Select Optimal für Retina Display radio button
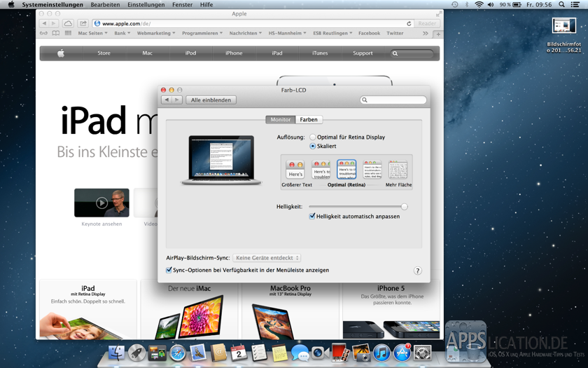Screen dimensions: 588x368 tap(312, 137)
